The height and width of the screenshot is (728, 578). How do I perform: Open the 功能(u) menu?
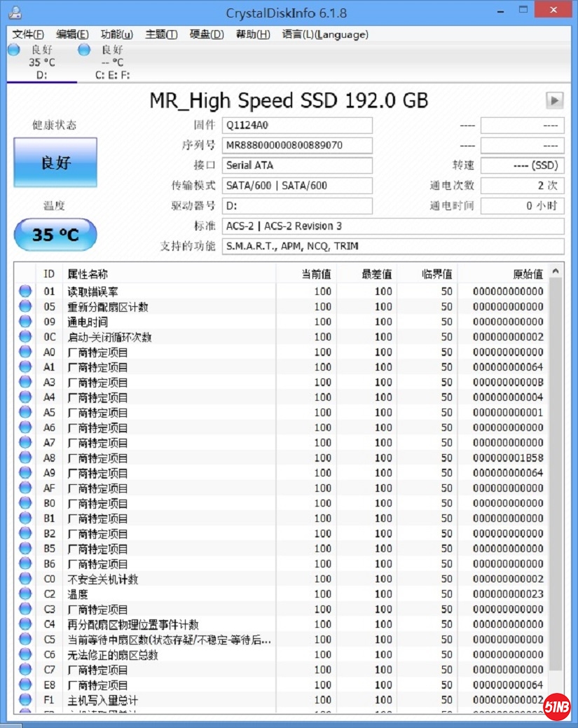click(116, 34)
